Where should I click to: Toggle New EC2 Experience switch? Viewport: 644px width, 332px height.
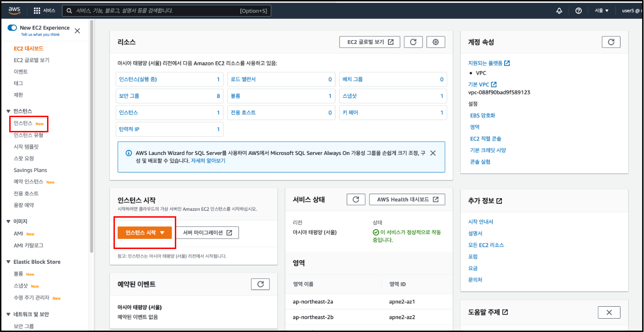tap(12, 28)
